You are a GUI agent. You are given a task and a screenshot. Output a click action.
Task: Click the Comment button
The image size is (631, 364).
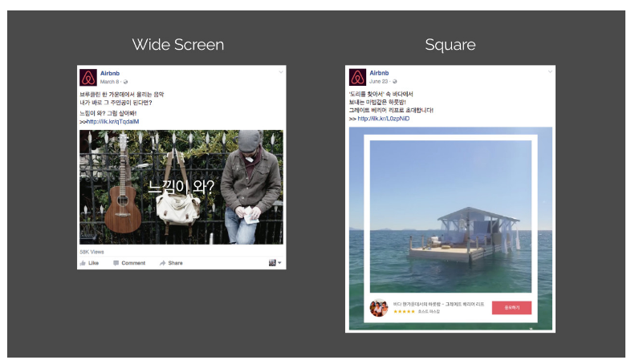(x=129, y=263)
